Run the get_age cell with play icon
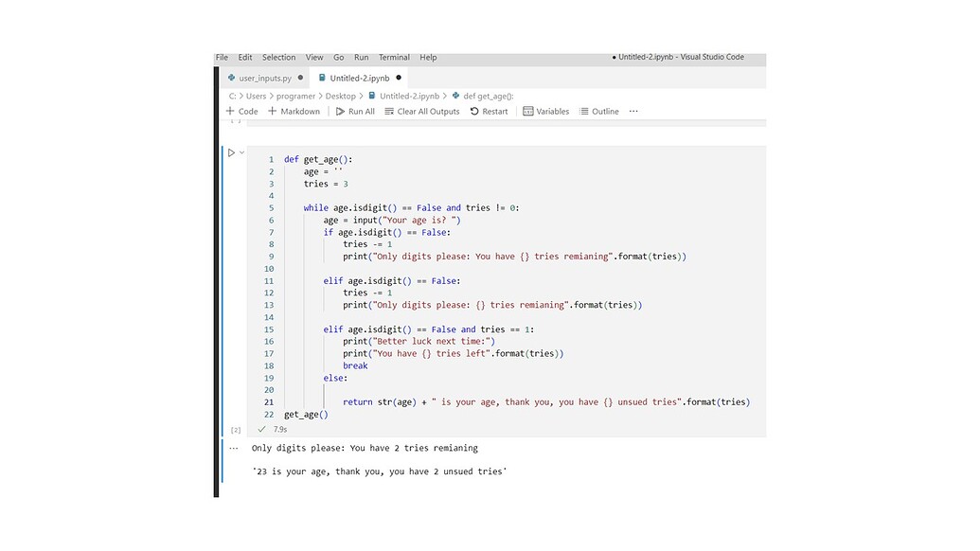The image size is (980, 551). [231, 152]
